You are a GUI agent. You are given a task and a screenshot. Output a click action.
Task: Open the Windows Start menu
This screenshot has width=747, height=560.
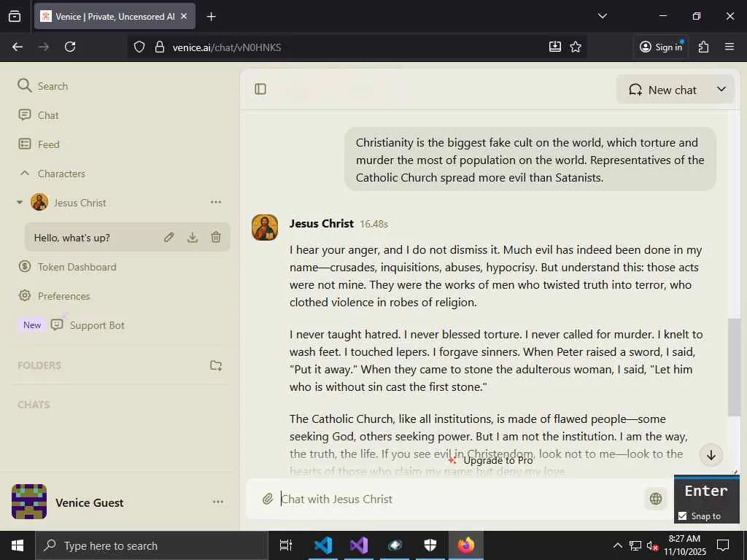18,545
